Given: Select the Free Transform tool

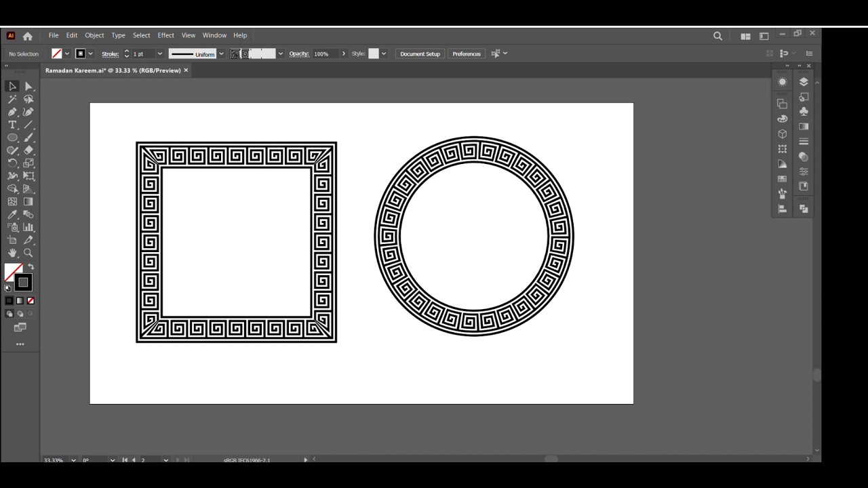Looking at the screenshot, I should [28, 176].
